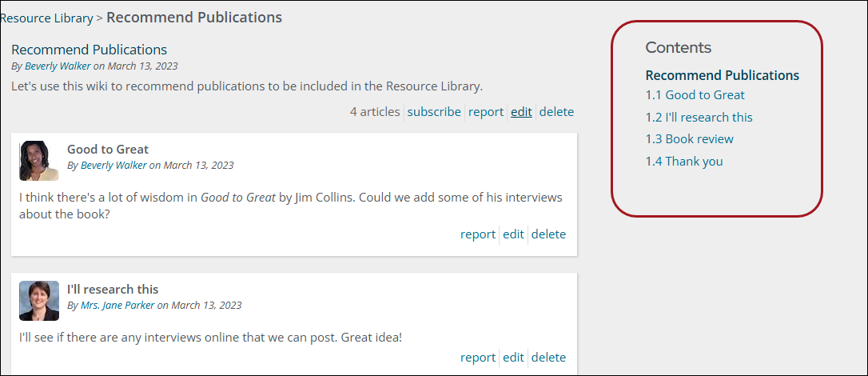The image size is (868, 376).
Task: Click Mrs. Jane Parker's avatar photo
Action: [38, 301]
